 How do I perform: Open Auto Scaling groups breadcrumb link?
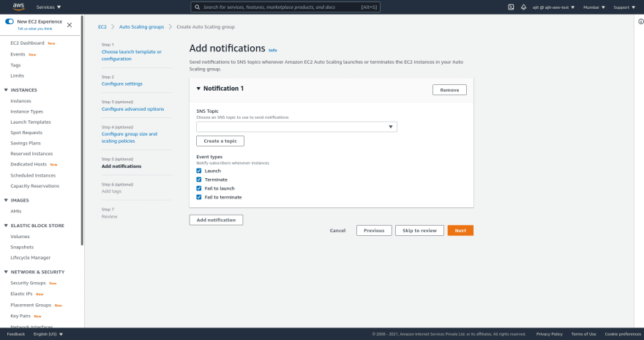coord(141,26)
